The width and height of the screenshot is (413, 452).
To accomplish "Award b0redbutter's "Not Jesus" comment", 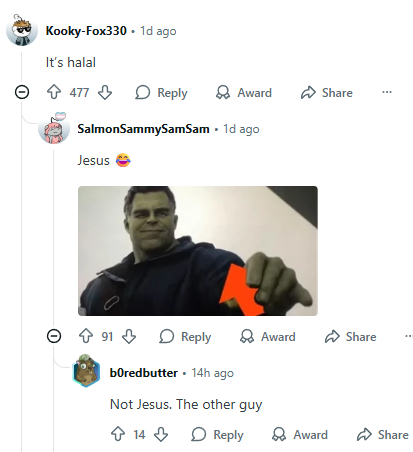I will (300, 435).
